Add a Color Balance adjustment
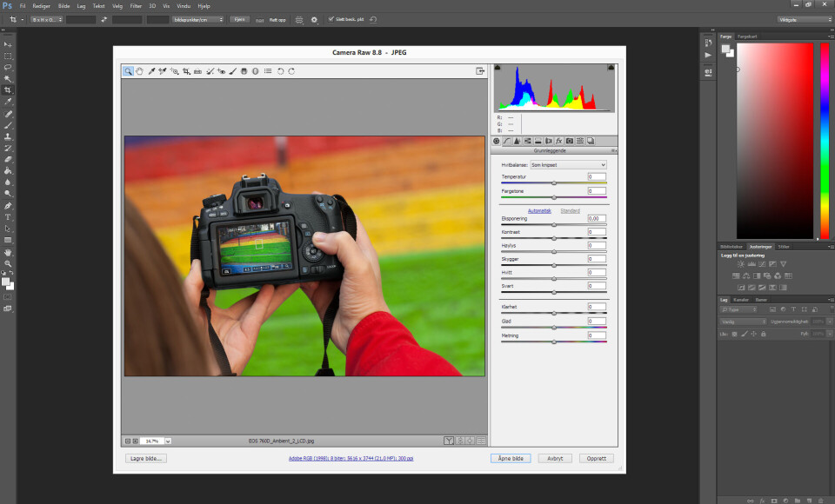 point(746,275)
